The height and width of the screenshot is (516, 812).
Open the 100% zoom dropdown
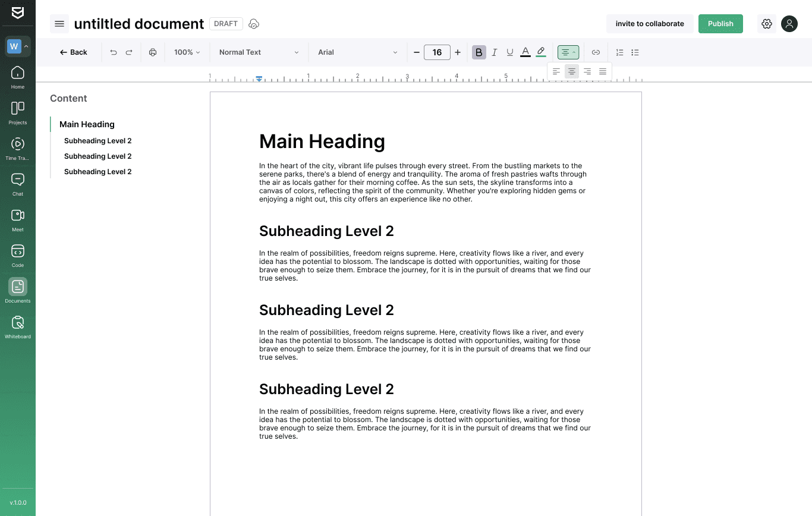pyautogui.click(x=187, y=52)
